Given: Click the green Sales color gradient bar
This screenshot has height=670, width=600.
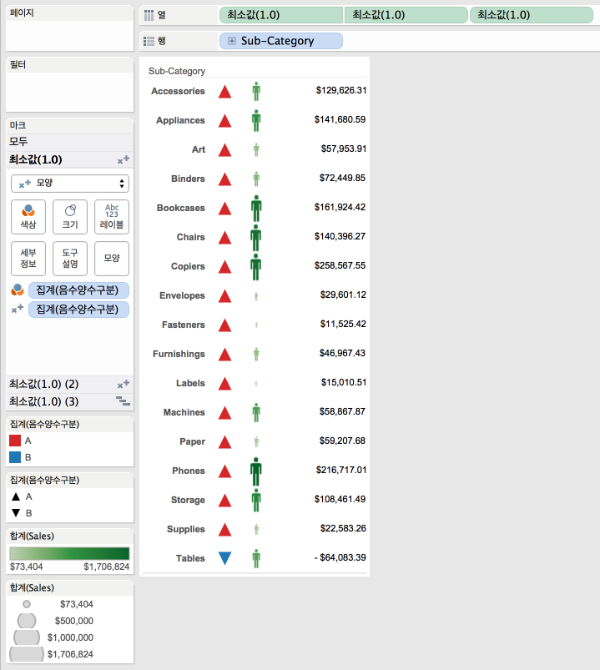Looking at the screenshot, I should 69,553.
